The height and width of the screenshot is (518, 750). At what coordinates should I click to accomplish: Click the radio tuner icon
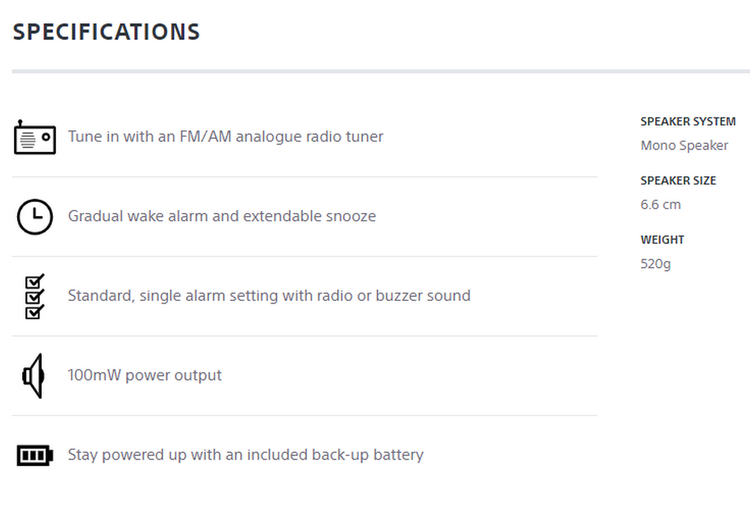click(x=34, y=137)
